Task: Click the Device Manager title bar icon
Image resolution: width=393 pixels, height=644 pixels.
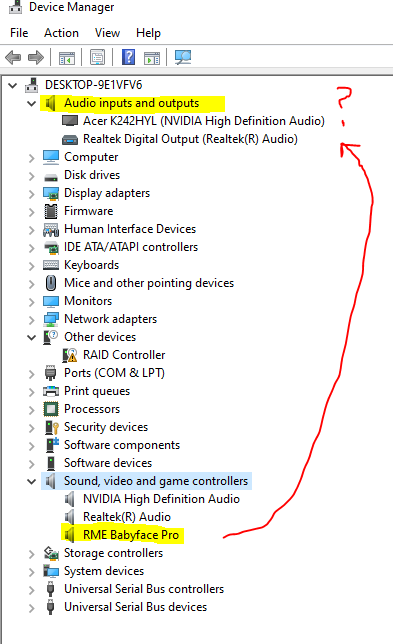Action: coord(15,7)
